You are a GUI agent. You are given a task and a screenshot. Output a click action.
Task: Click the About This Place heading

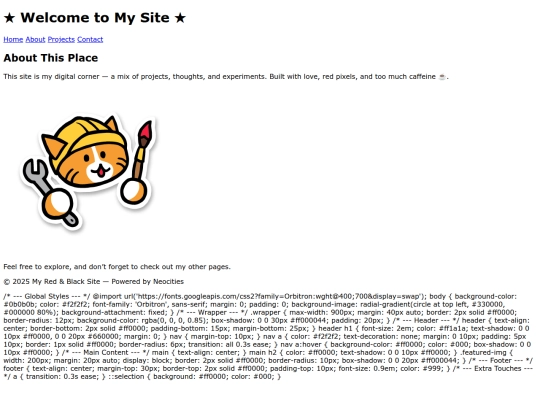51,58
